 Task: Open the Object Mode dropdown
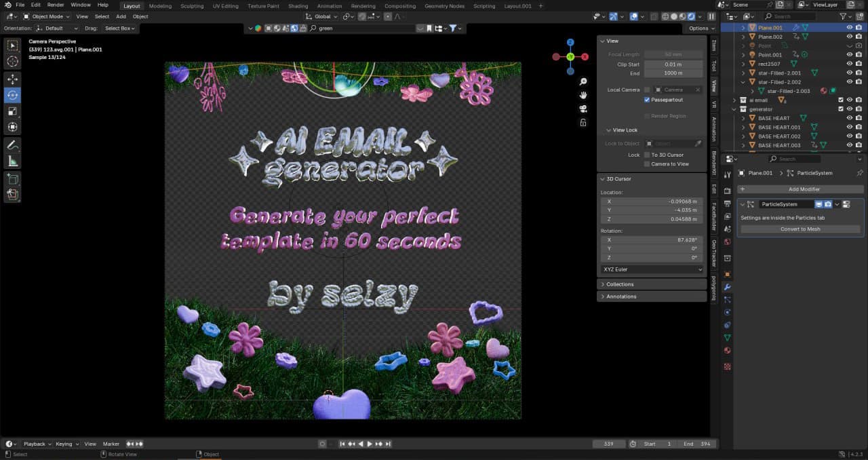[x=45, y=16]
